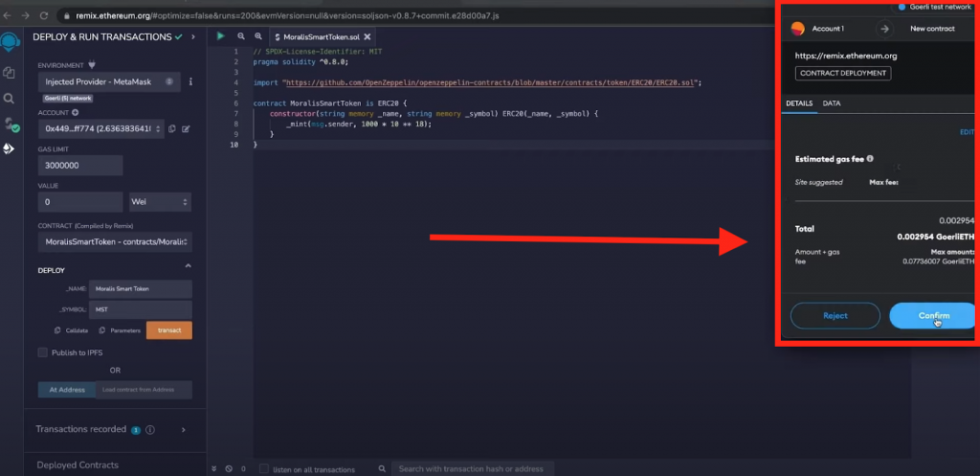The height and width of the screenshot is (476, 980).
Task: Open the Estimated gas fee info icon
Action: click(870, 159)
